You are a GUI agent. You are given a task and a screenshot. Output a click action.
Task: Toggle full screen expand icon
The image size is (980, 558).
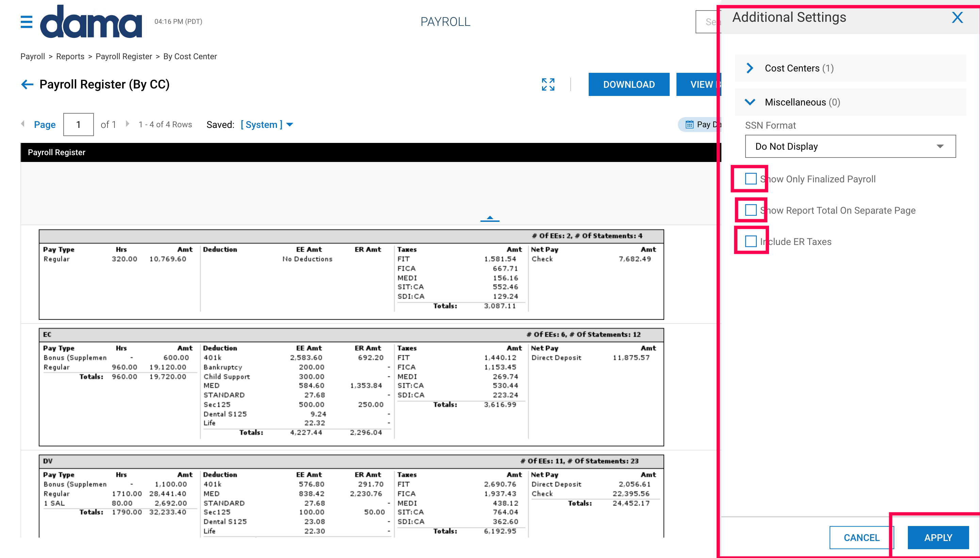pyautogui.click(x=548, y=84)
